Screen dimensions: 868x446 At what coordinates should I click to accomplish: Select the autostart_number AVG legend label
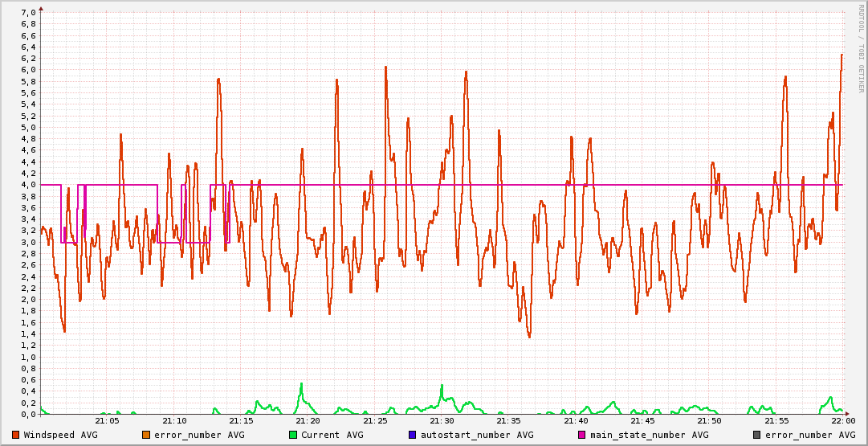476,435
